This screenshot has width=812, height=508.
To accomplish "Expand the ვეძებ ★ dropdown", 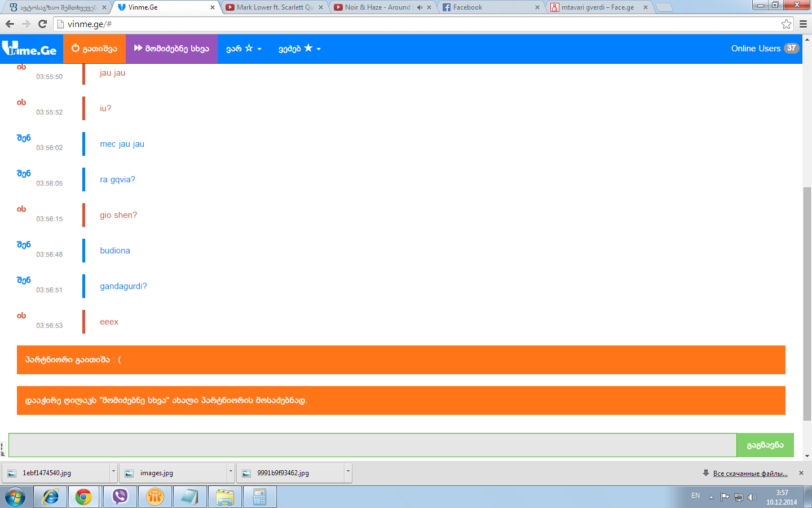I will tap(299, 49).
